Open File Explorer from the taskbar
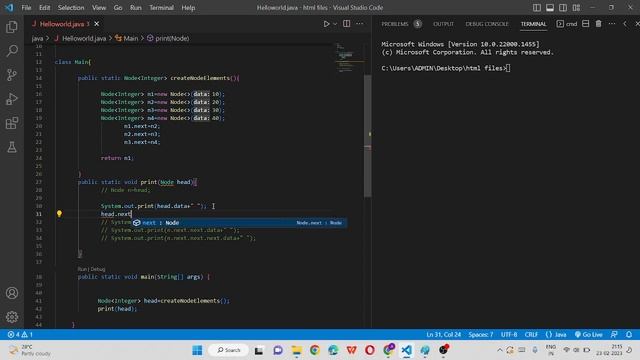The image size is (640, 360). 296,350
